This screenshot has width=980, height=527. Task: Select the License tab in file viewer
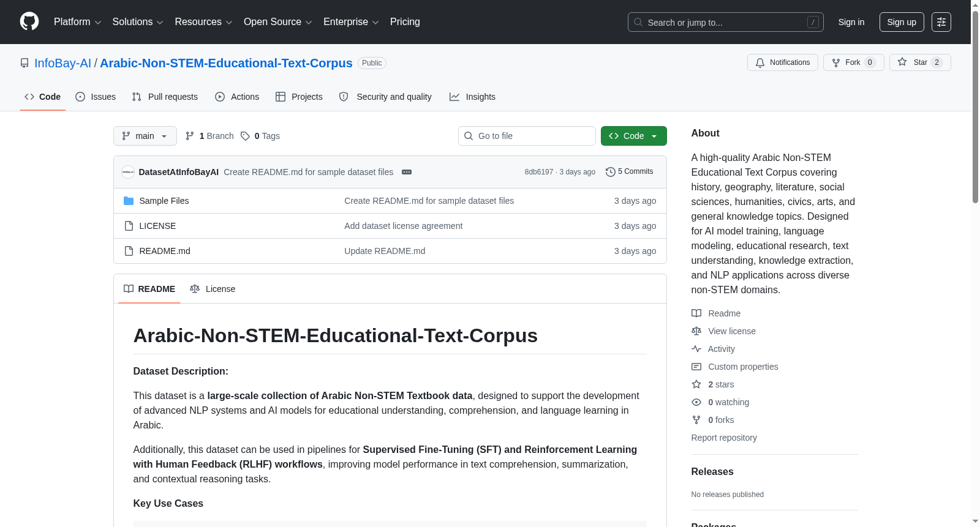tap(213, 289)
